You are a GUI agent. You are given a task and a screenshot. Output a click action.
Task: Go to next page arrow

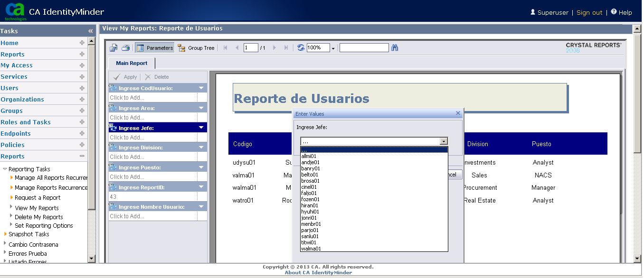275,48
